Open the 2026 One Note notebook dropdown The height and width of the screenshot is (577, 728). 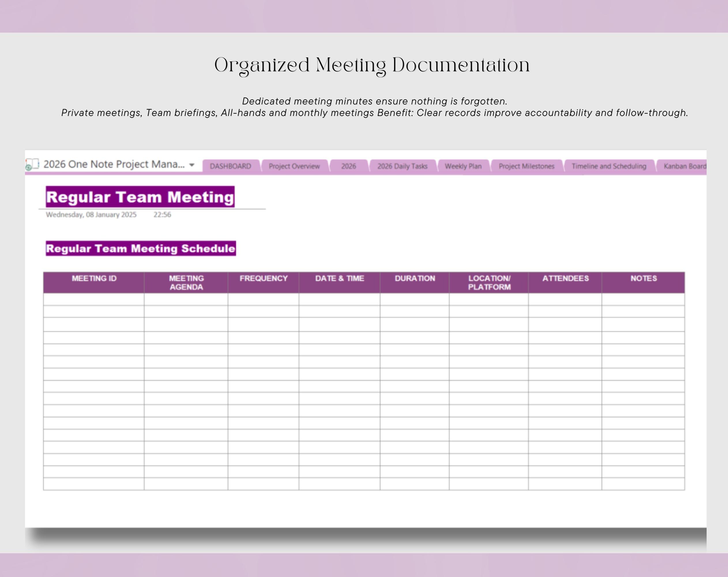tap(192, 165)
